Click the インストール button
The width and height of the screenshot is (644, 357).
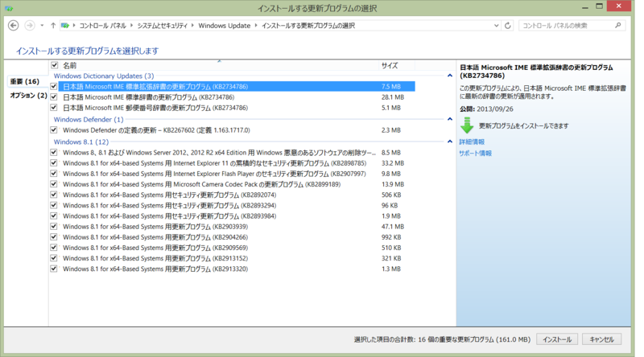[557, 339]
